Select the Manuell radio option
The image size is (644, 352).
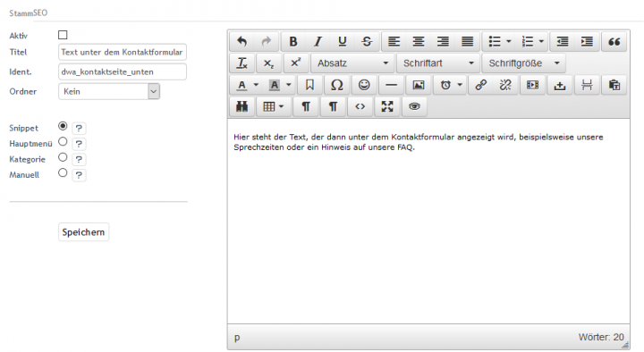tap(63, 172)
